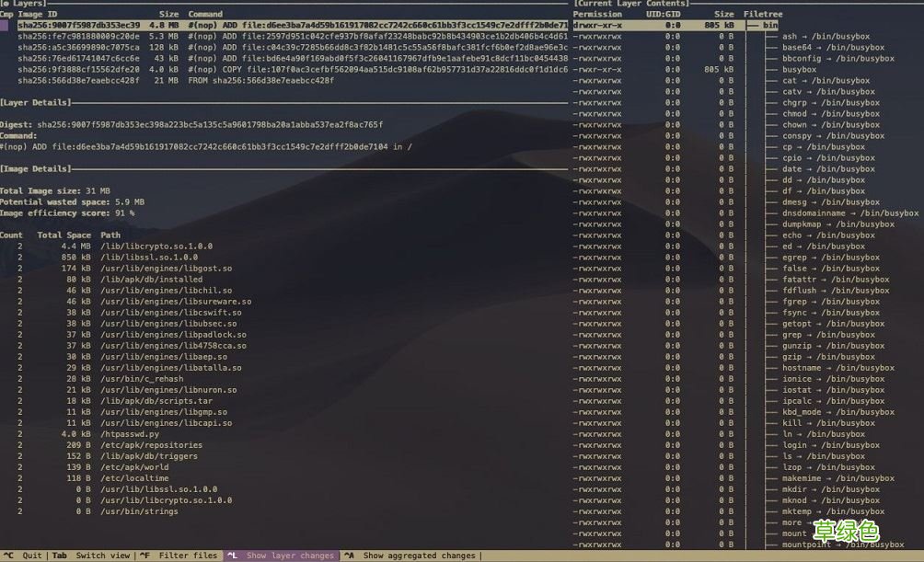Select the /lib/libssl.so.1.0.0 row
Image resolution: width=924 pixels, height=562 pixels.
pos(108,258)
